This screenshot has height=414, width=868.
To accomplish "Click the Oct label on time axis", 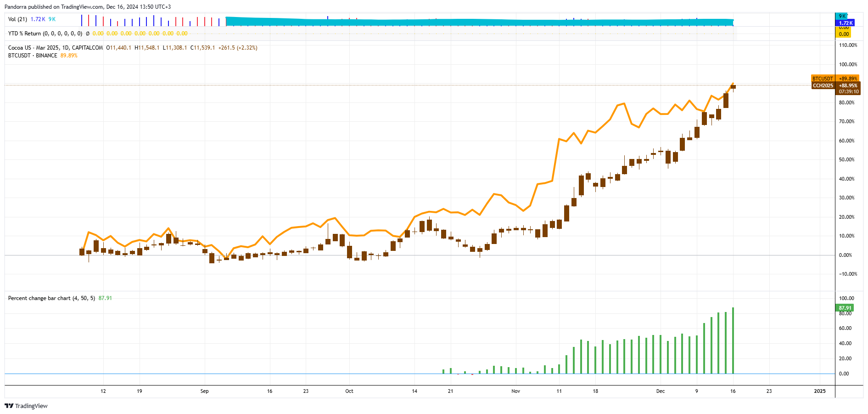I will coord(349,391).
